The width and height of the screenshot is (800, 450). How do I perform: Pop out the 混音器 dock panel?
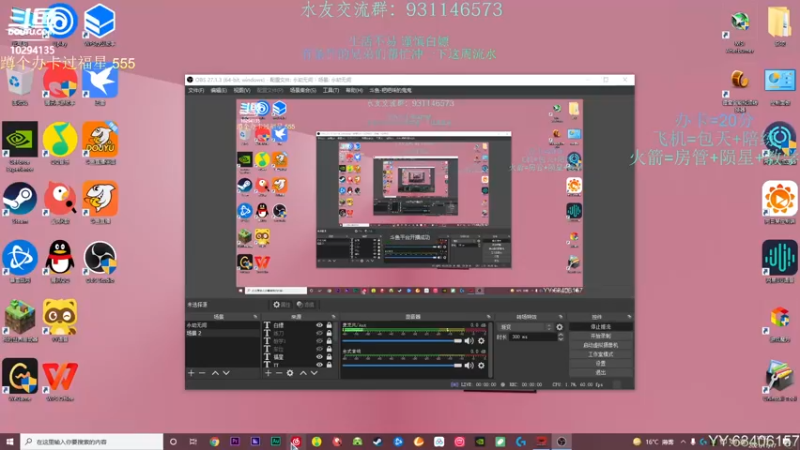488,317
